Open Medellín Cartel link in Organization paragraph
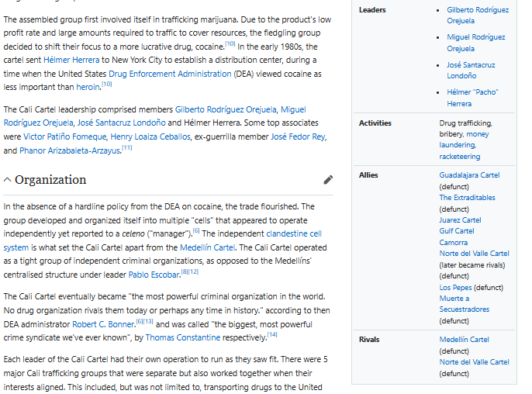The width and height of the screenshot is (532, 394). (207, 247)
